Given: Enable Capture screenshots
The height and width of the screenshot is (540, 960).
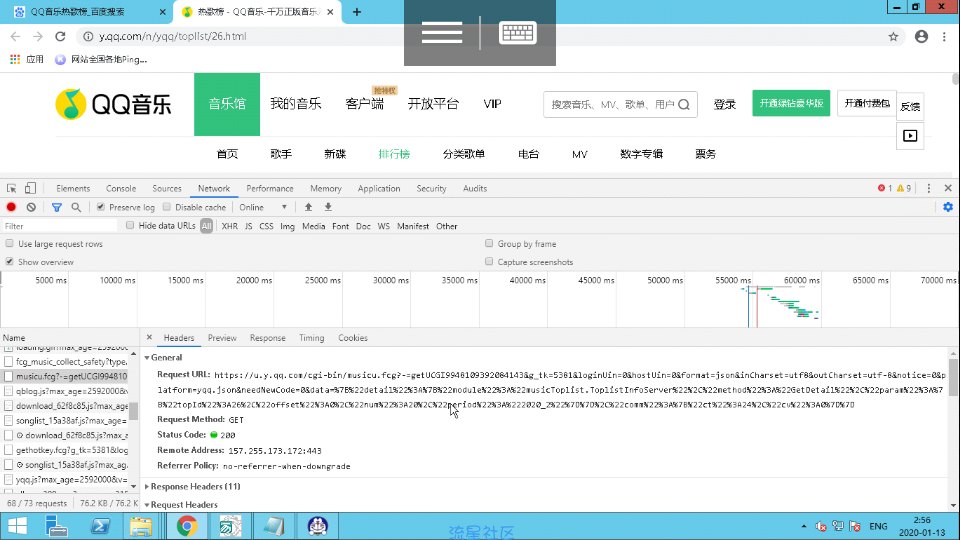Looking at the screenshot, I should click(489, 262).
